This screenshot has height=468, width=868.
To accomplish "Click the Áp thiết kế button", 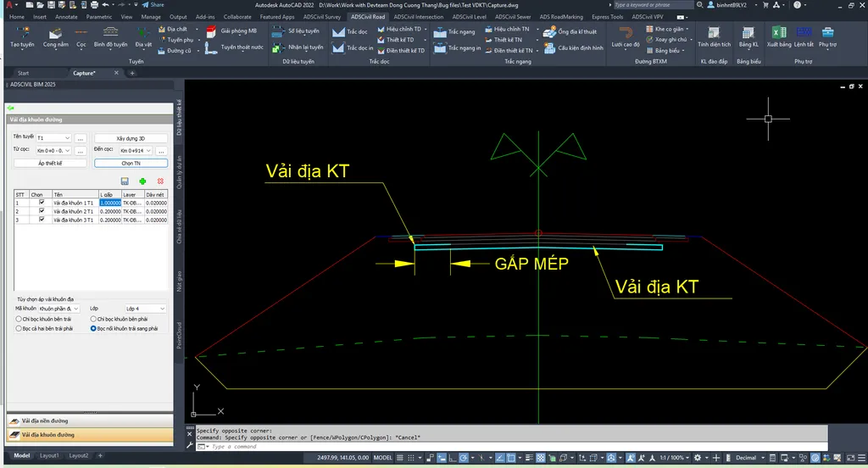I will pos(50,164).
